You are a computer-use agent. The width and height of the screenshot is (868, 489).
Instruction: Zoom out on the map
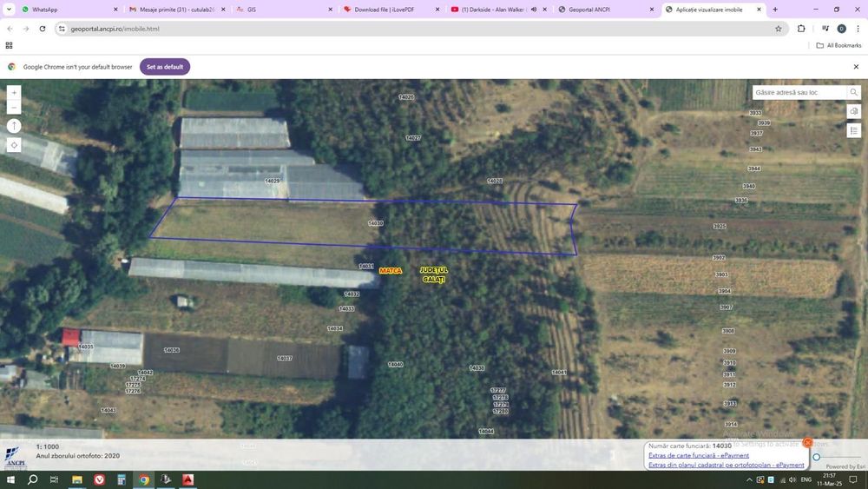[14, 107]
